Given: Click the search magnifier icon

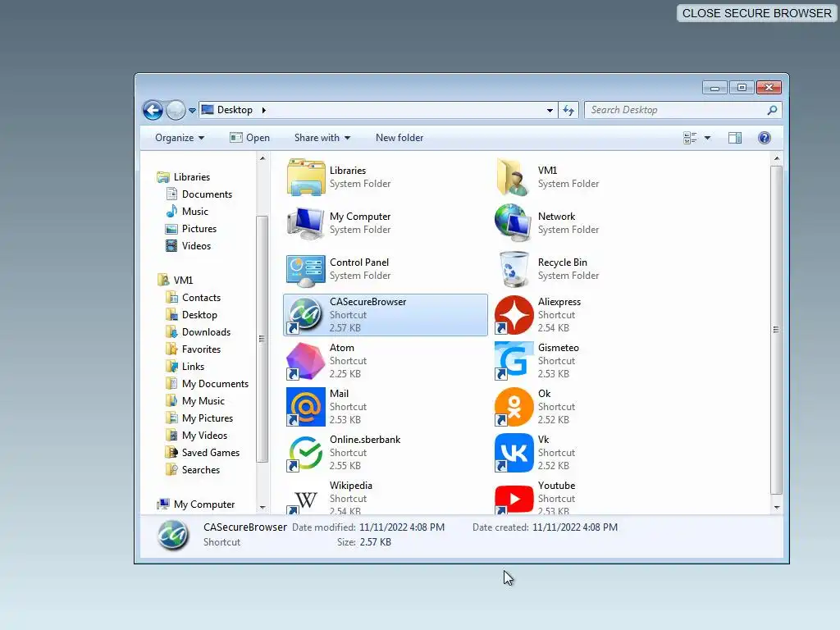Looking at the screenshot, I should (772, 111).
